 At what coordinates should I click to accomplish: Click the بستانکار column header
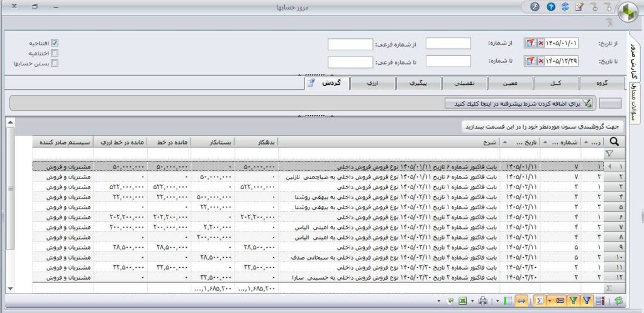click(211, 142)
